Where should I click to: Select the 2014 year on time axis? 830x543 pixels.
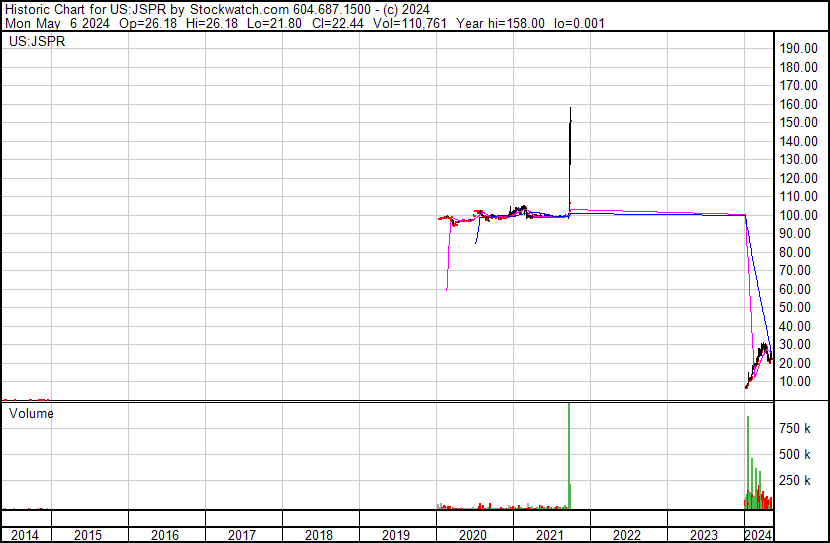click(x=25, y=535)
